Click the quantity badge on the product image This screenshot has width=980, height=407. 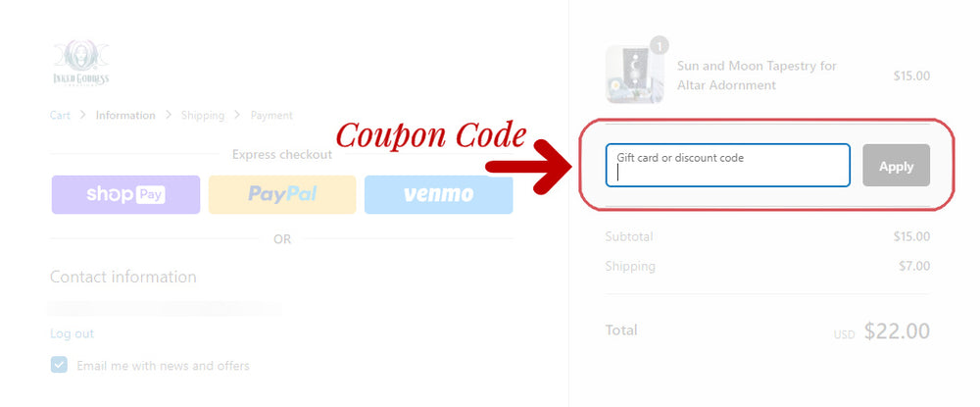[660, 46]
